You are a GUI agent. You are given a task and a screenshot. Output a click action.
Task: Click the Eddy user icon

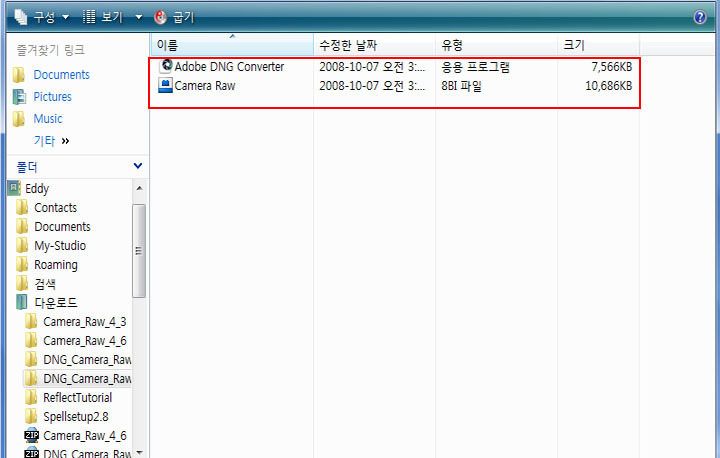(14, 188)
